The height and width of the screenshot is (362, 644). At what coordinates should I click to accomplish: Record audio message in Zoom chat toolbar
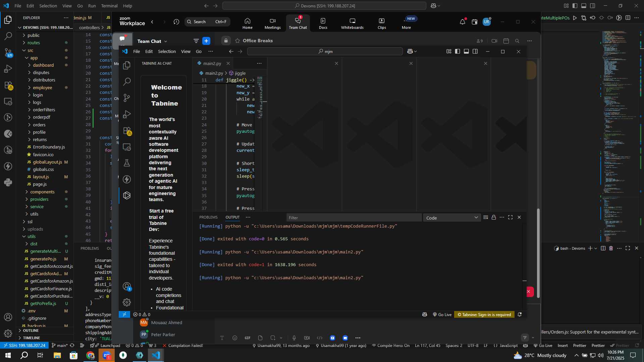294,338
